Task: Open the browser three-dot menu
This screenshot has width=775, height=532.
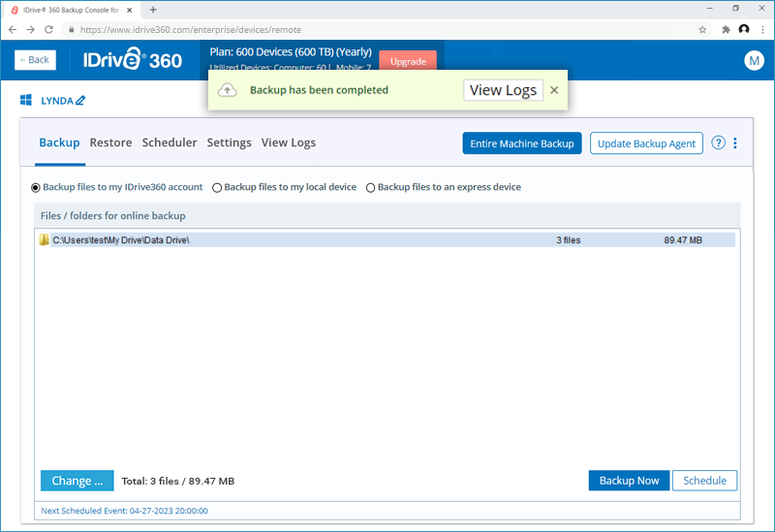Action: coord(762,30)
